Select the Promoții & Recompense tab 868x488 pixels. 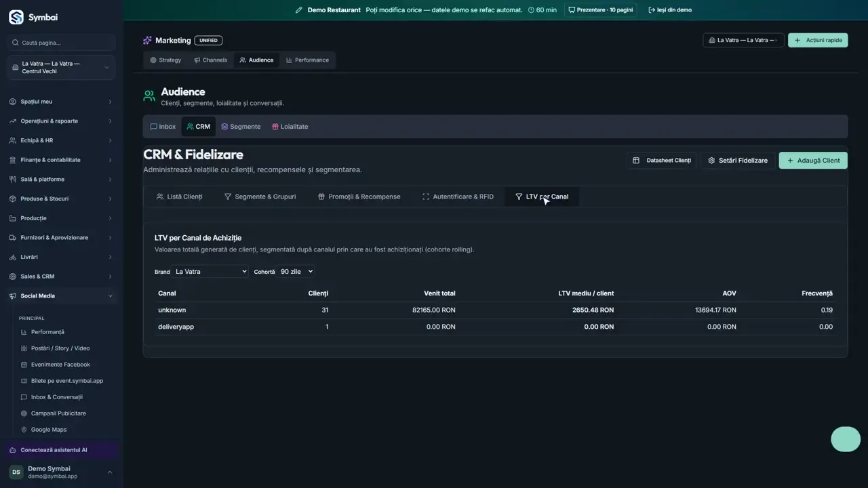359,197
